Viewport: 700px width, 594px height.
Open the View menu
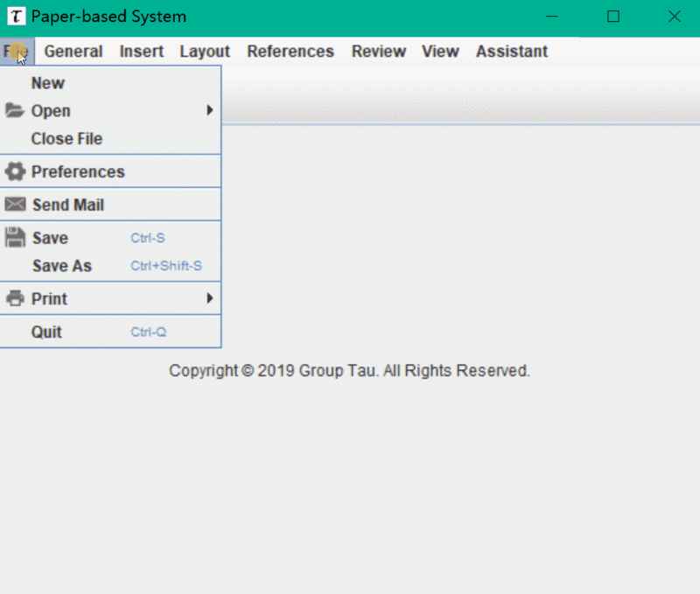click(440, 52)
